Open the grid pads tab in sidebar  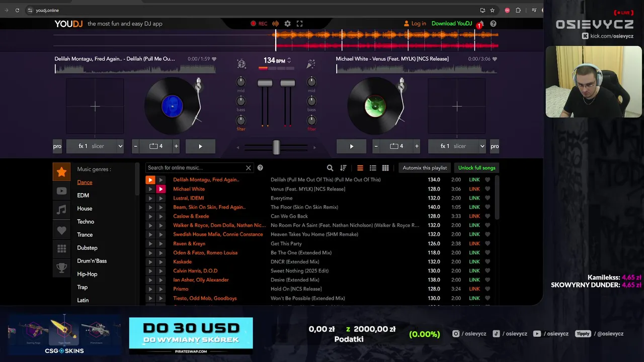tap(61, 249)
